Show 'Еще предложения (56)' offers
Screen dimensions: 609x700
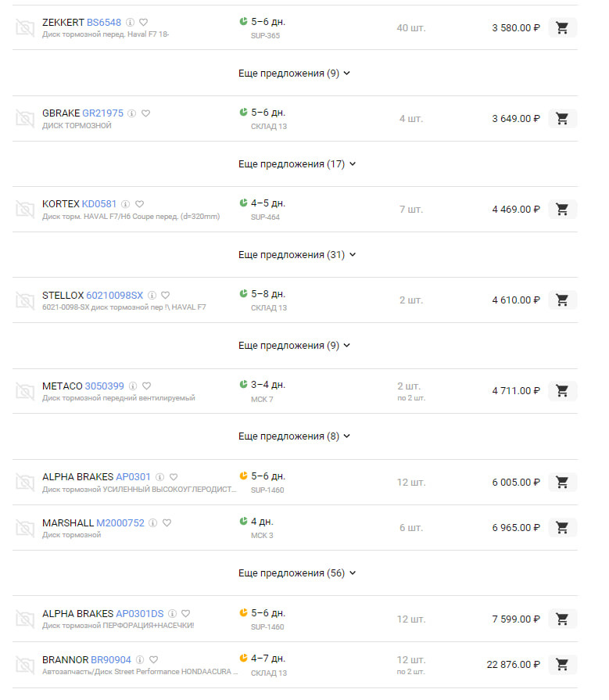pyautogui.click(x=296, y=573)
